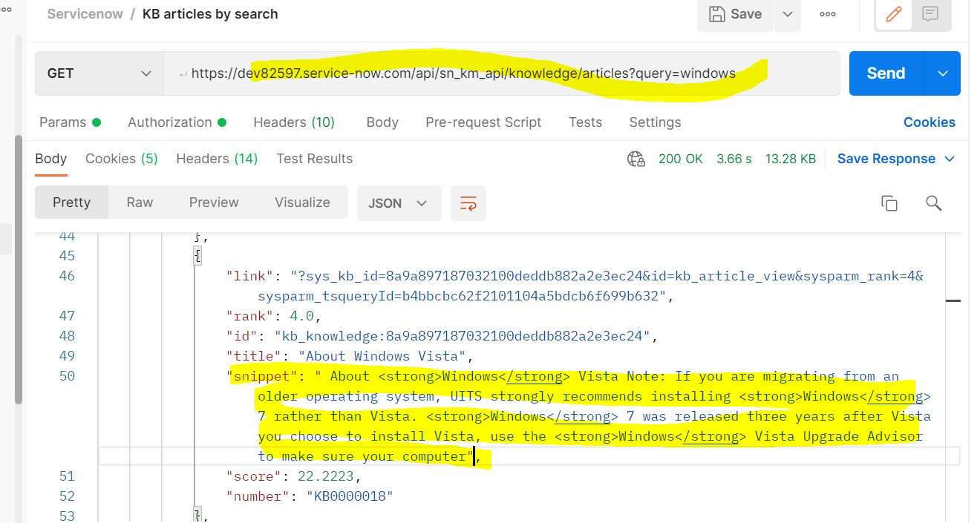Open the Pre-request Script tab
This screenshot has height=523, width=980.
click(483, 122)
